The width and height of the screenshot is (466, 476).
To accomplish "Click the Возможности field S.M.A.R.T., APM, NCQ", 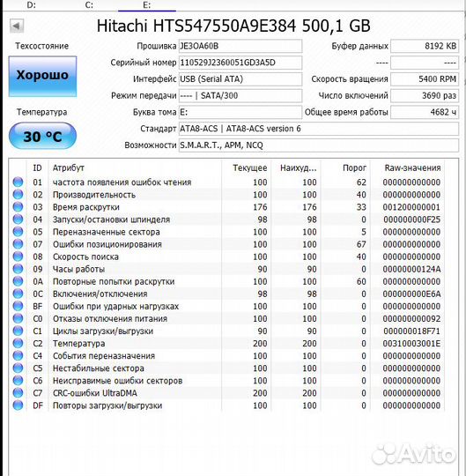I will pyautogui.click(x=319, y=145).
